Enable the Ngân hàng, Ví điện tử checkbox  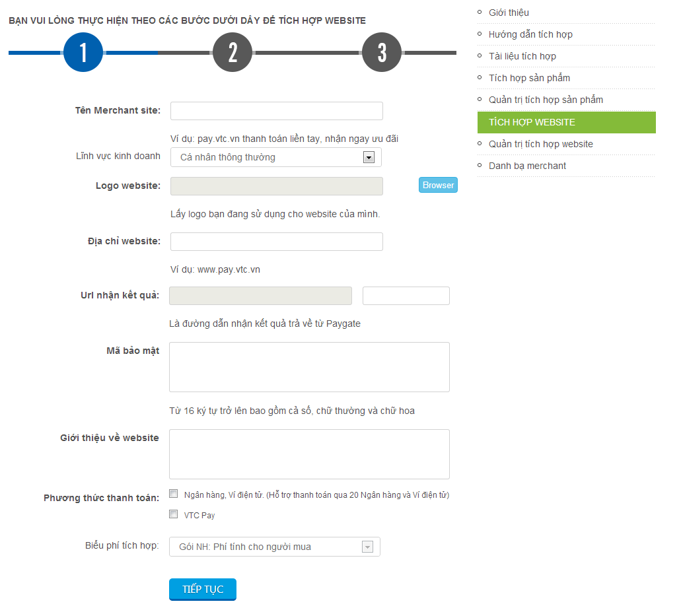point(174,494)
